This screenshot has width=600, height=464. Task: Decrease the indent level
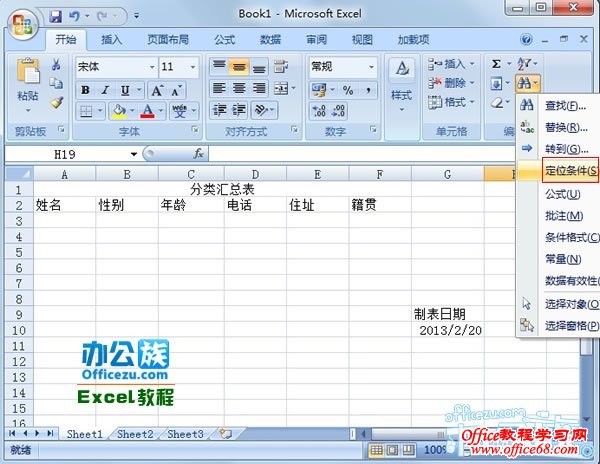click(220, 110)
